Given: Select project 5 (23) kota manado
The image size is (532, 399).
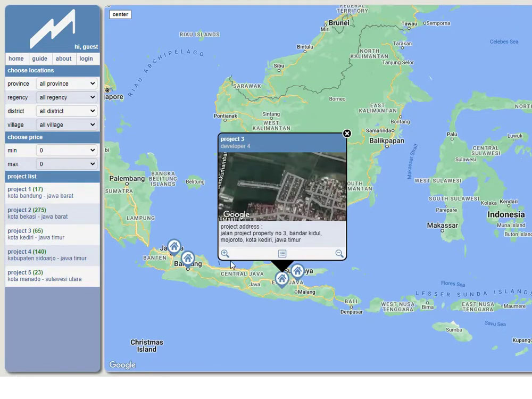Looking at the screenshot, I should [x=53, y=276].
